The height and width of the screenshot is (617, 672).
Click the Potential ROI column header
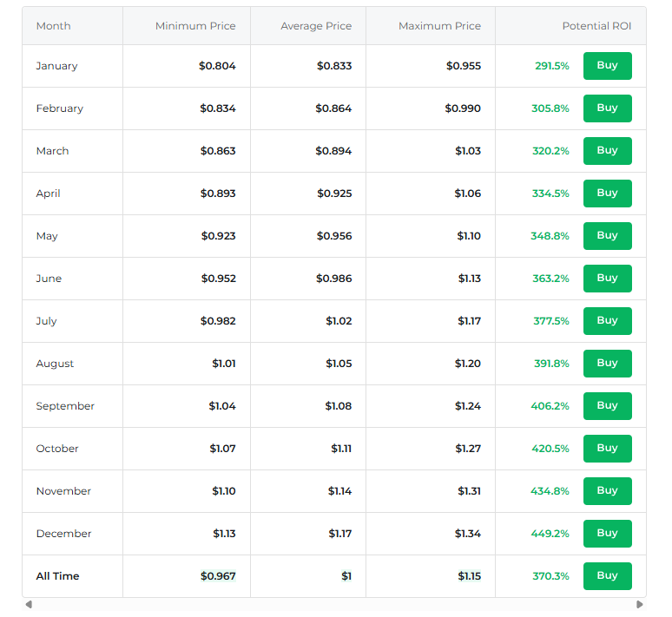coord(596,26)
